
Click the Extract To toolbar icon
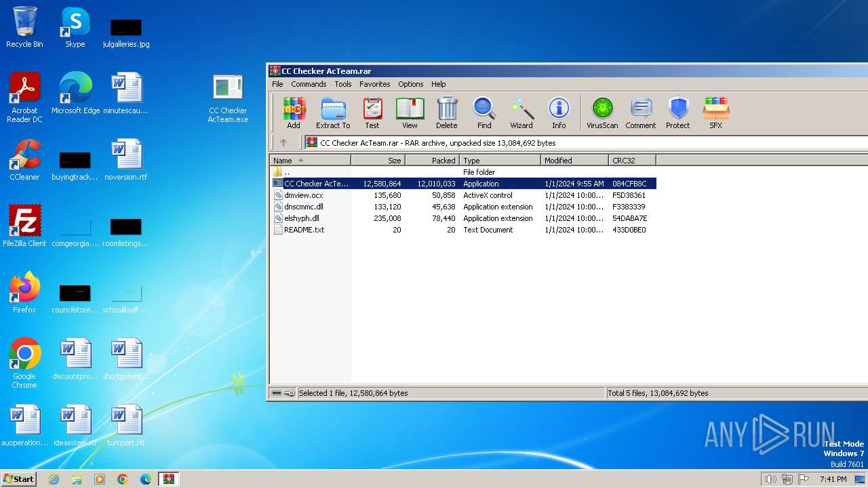tap(333, 113)
